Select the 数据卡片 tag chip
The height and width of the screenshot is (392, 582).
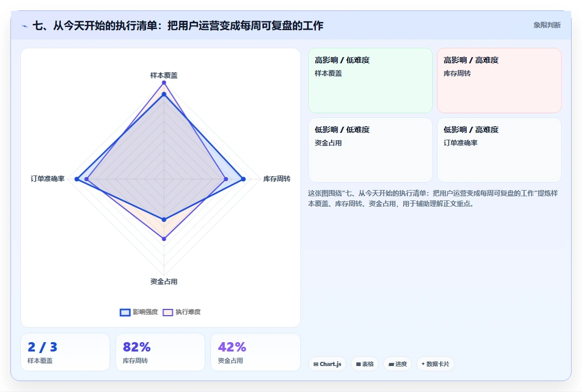(x=435, y=364)
